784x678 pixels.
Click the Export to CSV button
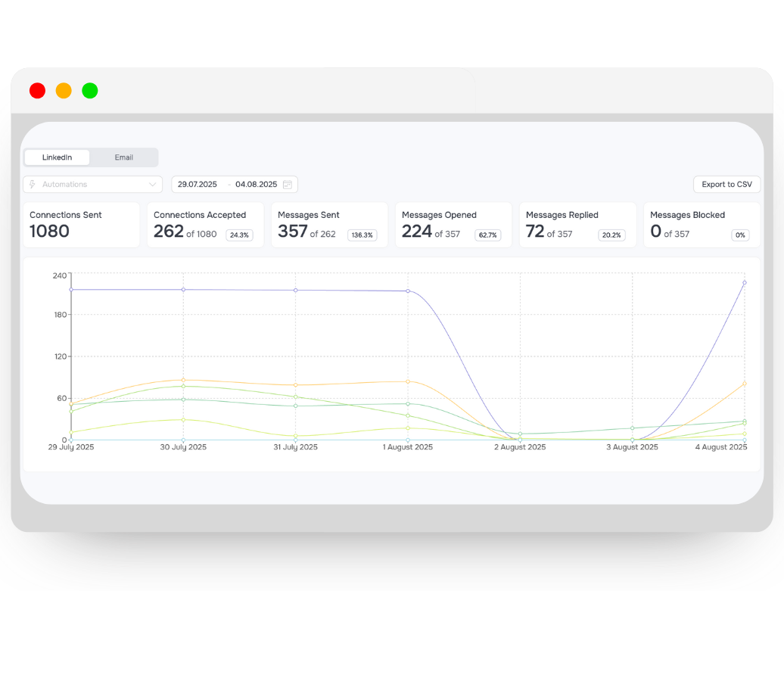pos(726,184)
